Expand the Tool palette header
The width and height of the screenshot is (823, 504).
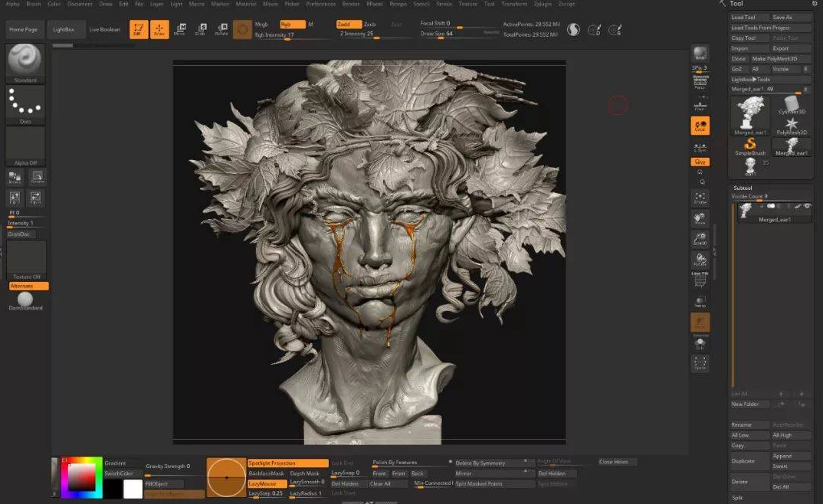737,4
